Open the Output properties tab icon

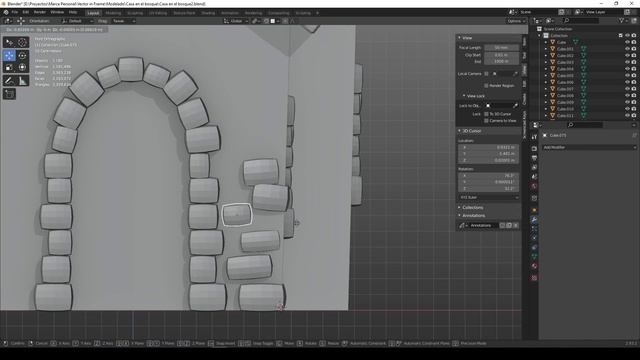pos(534,158)
